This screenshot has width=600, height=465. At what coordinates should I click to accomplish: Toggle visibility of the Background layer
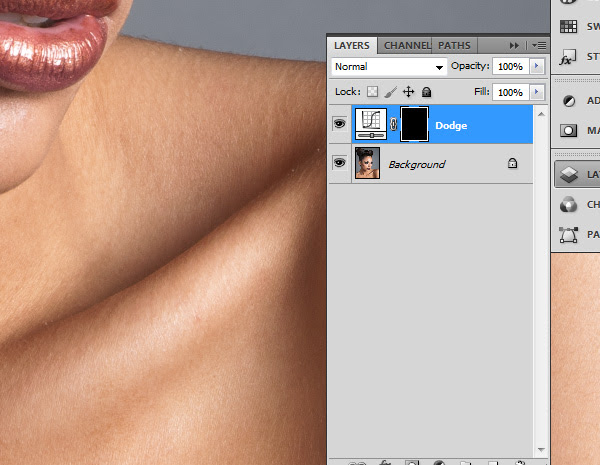[x=340, y=163]
